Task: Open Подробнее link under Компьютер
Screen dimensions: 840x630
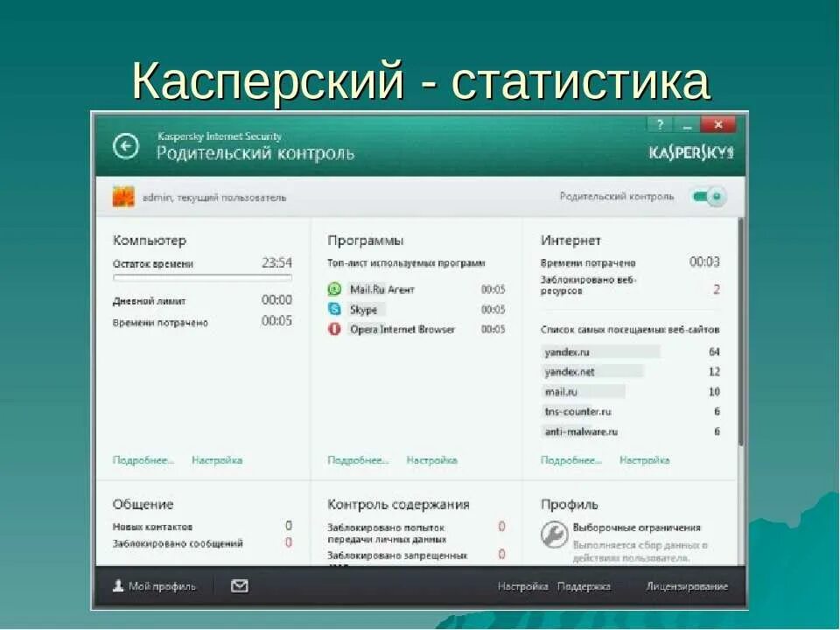Action: tap(143, 460)
